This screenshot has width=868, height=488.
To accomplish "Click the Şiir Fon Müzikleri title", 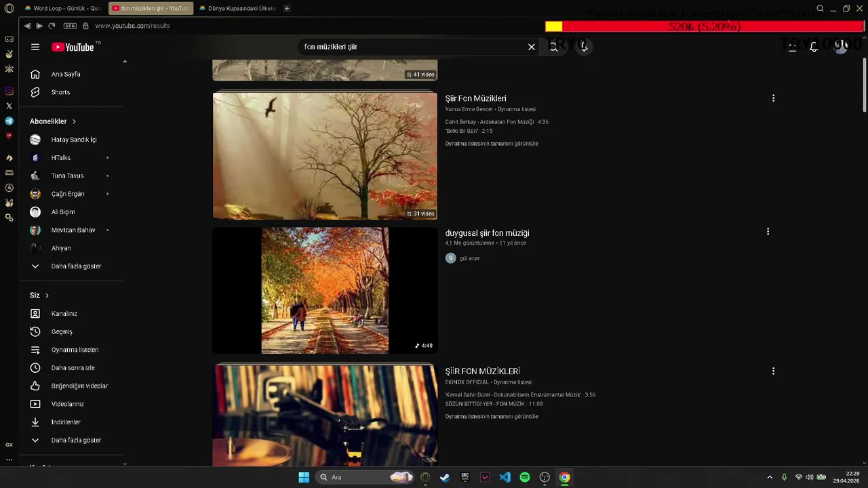I will (475, 98).
